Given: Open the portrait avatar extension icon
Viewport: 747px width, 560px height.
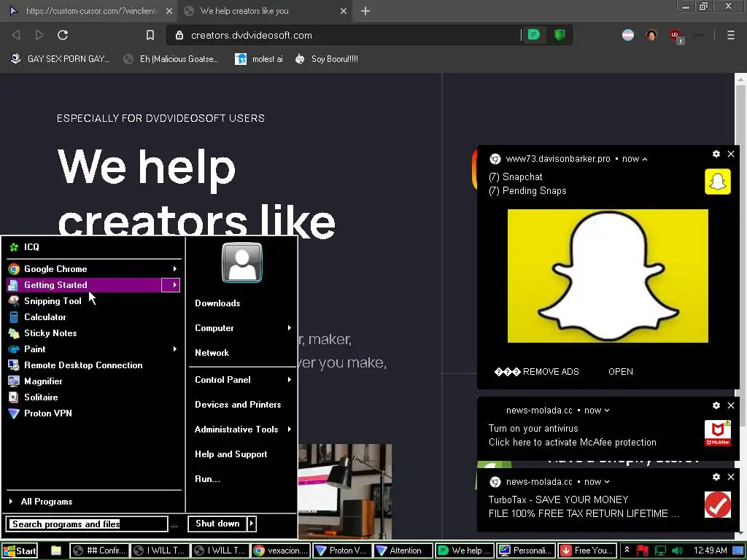Looking at the screenshot, I should (651, 35).
